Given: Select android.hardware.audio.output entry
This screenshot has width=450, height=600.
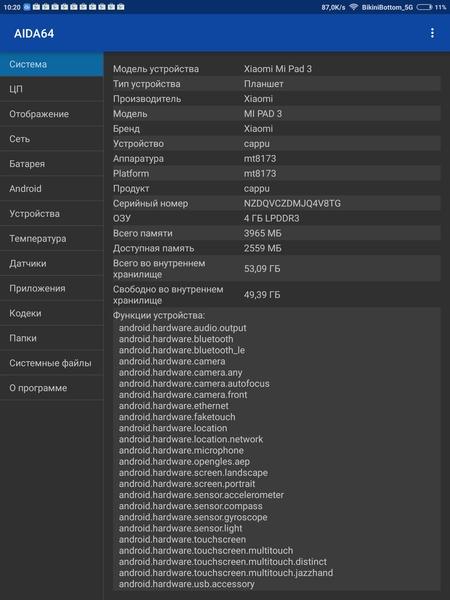Looking at the screenshot, I should coord(183,328).
